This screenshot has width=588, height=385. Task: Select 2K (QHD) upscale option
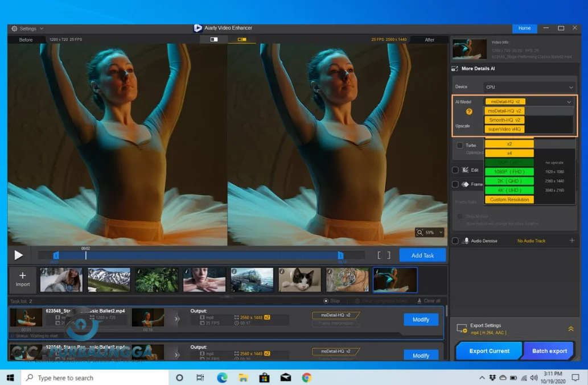click(509, 181)
